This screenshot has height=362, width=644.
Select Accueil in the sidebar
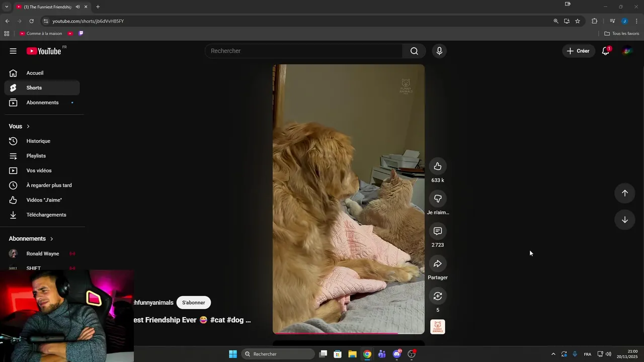click(42, 73)
